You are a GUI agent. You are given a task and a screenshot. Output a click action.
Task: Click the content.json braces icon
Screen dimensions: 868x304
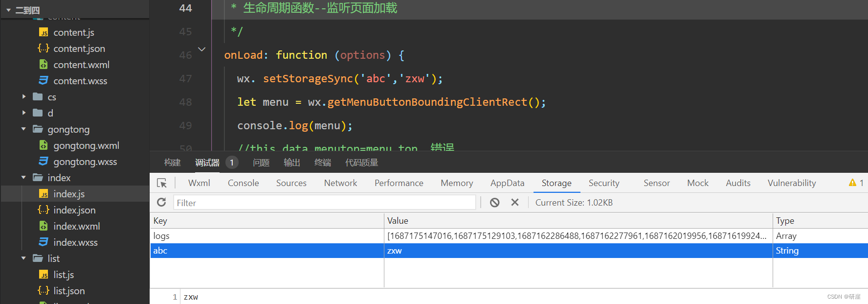click(44, 48)
